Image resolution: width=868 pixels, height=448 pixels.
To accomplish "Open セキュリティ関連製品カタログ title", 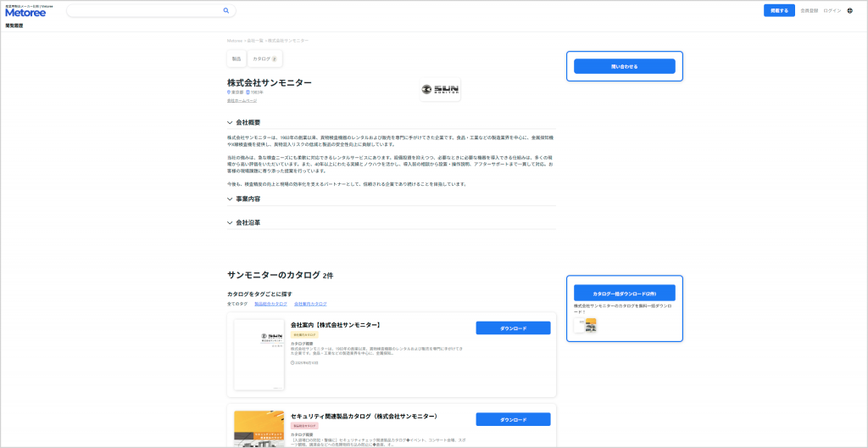I will point(364,416).
